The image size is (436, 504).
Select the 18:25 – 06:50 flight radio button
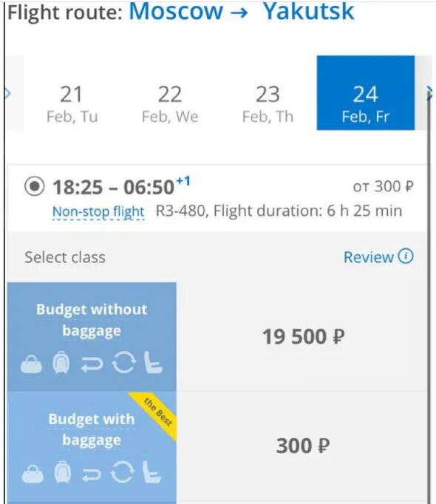point(35,186)
